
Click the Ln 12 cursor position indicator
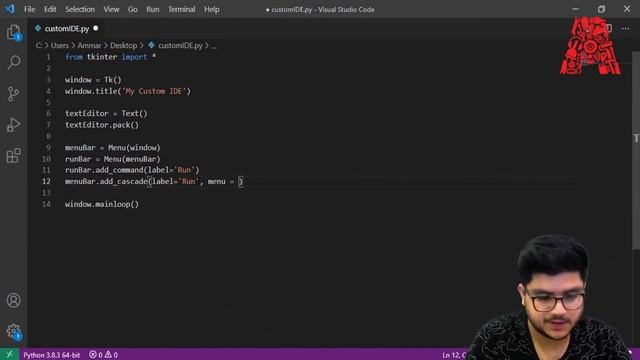point(454,355)
